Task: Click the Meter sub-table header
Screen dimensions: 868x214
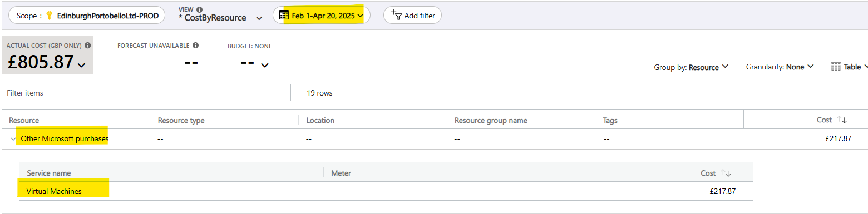Action: (x=341, y=173)
